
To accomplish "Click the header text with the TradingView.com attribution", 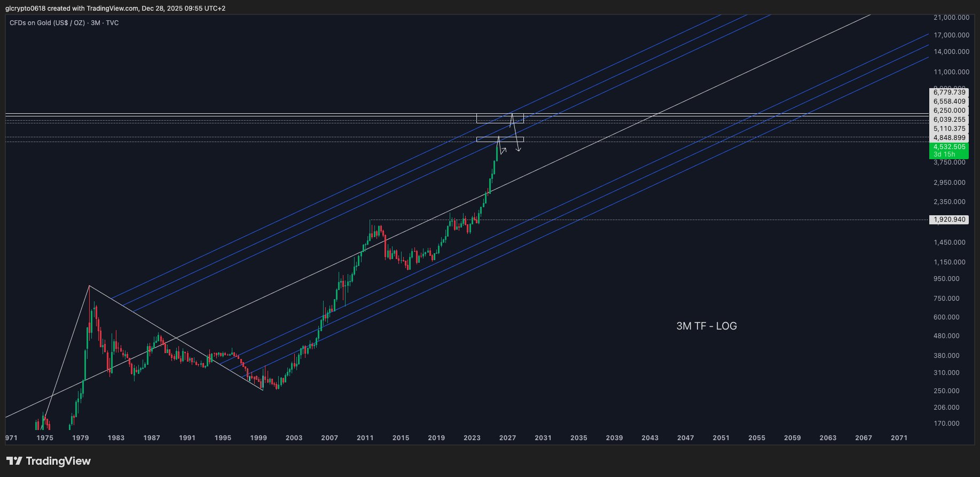I will click(x=115, y=9).
